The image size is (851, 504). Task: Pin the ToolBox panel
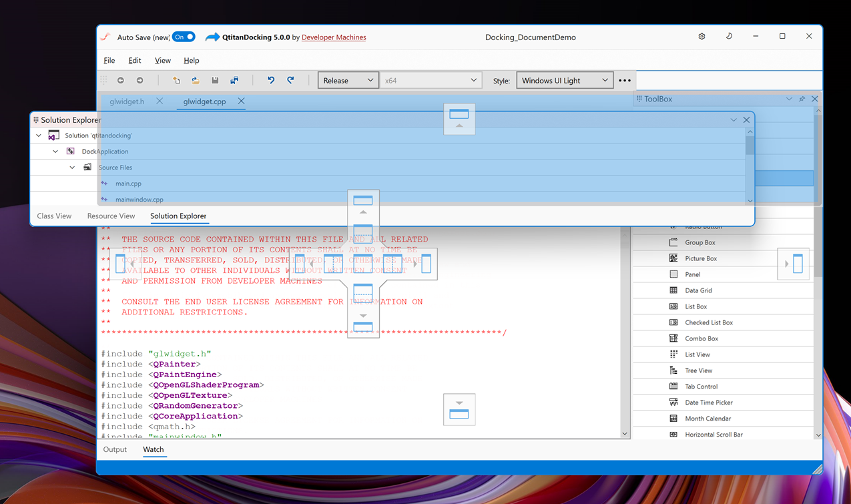802,99
